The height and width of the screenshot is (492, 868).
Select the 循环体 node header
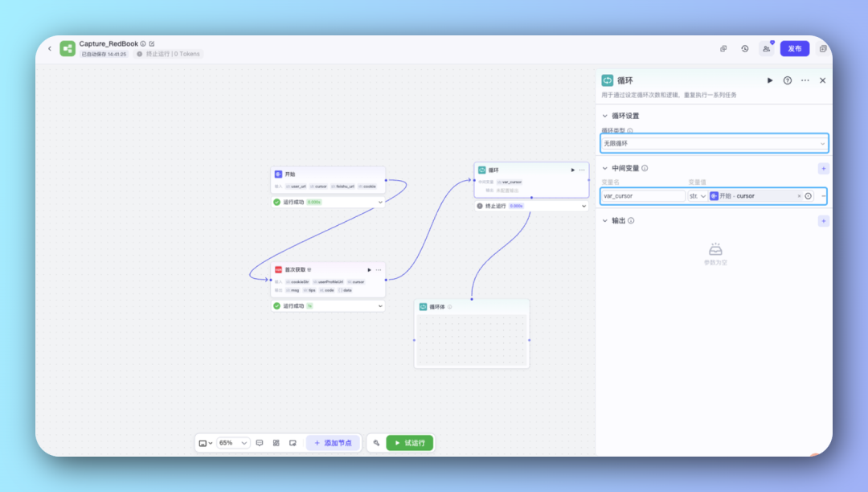[x=472, y=306]
